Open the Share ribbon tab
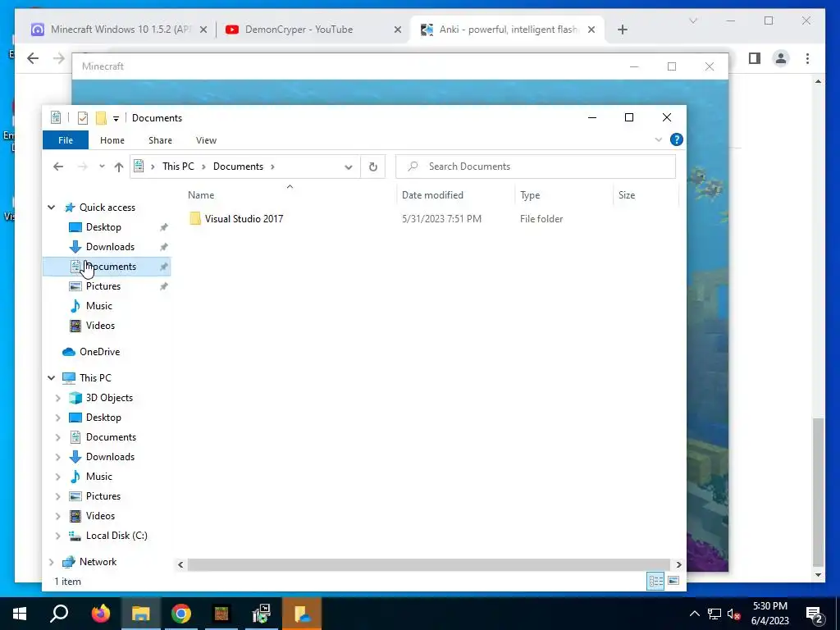840x630 pixels. 160,140
